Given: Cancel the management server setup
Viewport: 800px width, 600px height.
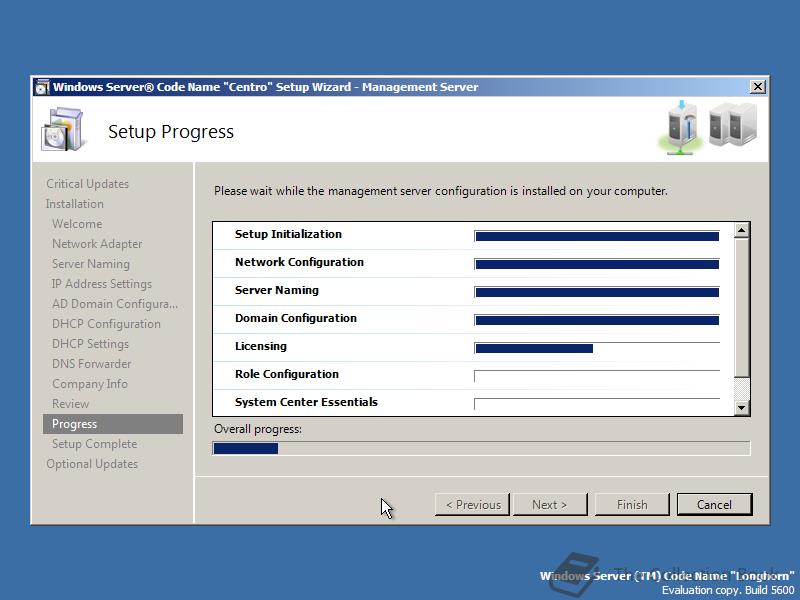Looking at the screenshot, I should coord(714,505).
